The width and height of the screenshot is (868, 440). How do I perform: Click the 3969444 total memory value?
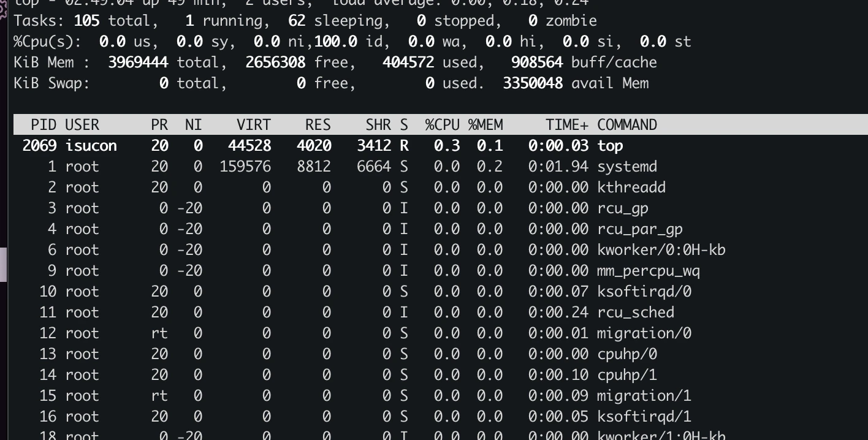tap(139, 63)
